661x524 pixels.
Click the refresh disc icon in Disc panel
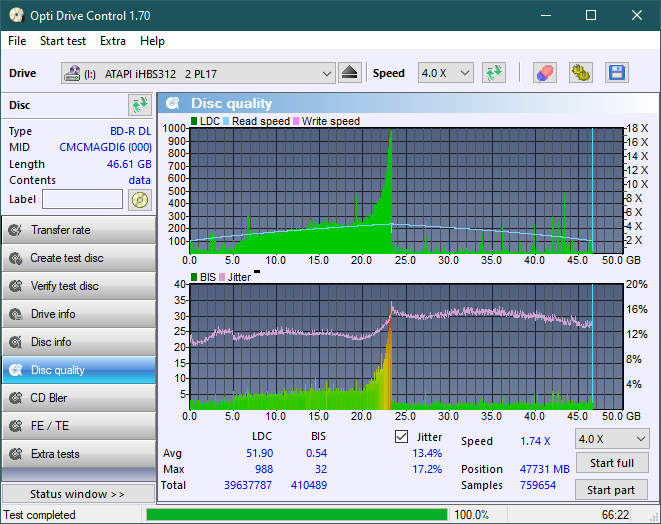[139, 105]
